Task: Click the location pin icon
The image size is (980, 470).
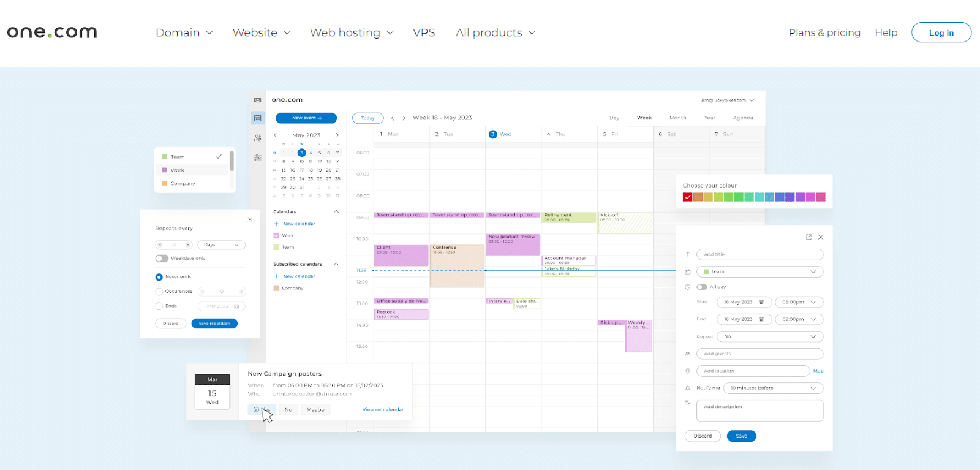Action: point(688,371)
